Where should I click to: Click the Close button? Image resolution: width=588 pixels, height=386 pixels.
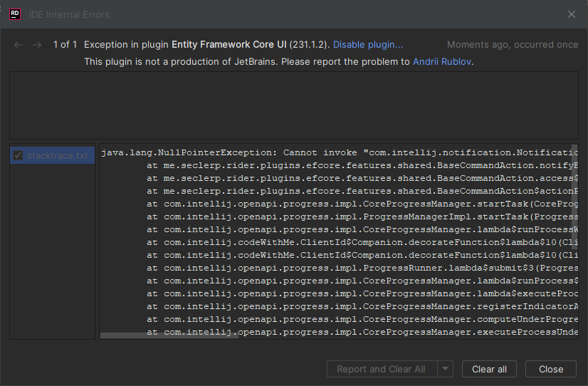pyautogui.click(x=550, y=369)
